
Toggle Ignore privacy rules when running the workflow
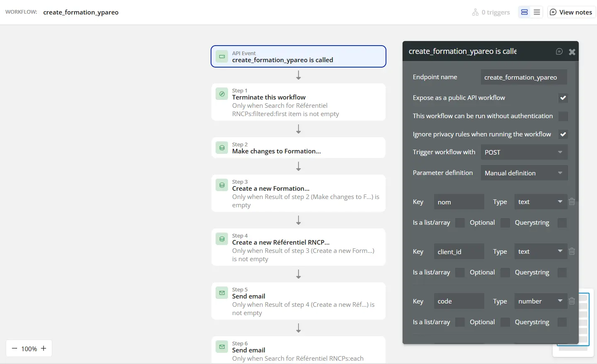[563, 134]
